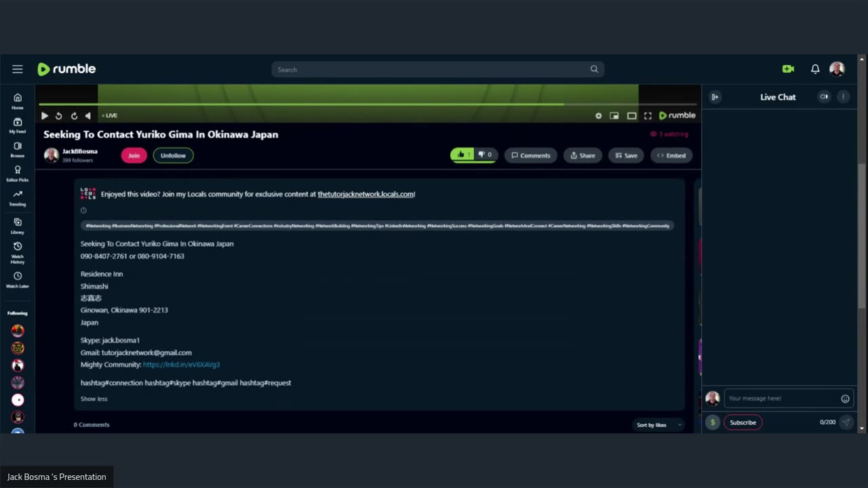Open the hamburger main menu

click(x=18, y=69)
